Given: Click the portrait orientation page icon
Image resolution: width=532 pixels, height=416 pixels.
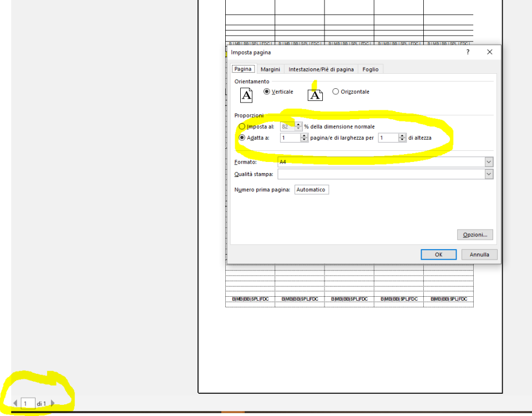Looking at the screenshot, I should pyautogui.click(x=246, y=95).
